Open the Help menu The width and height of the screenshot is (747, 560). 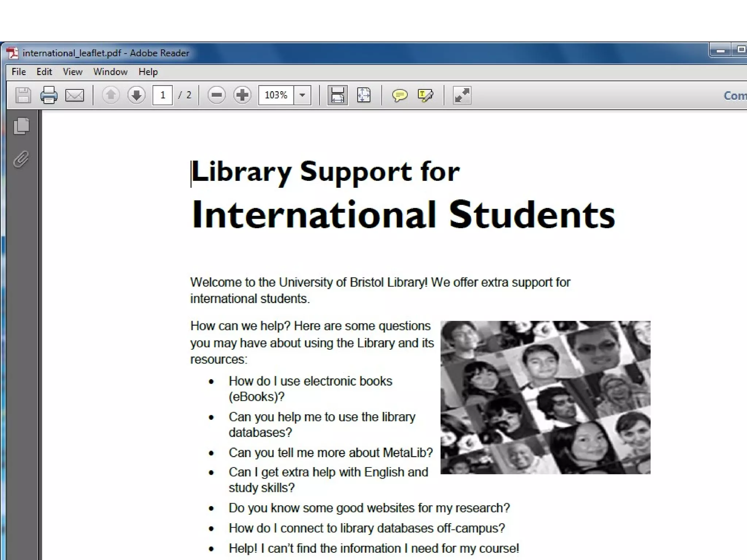(148, 72)
